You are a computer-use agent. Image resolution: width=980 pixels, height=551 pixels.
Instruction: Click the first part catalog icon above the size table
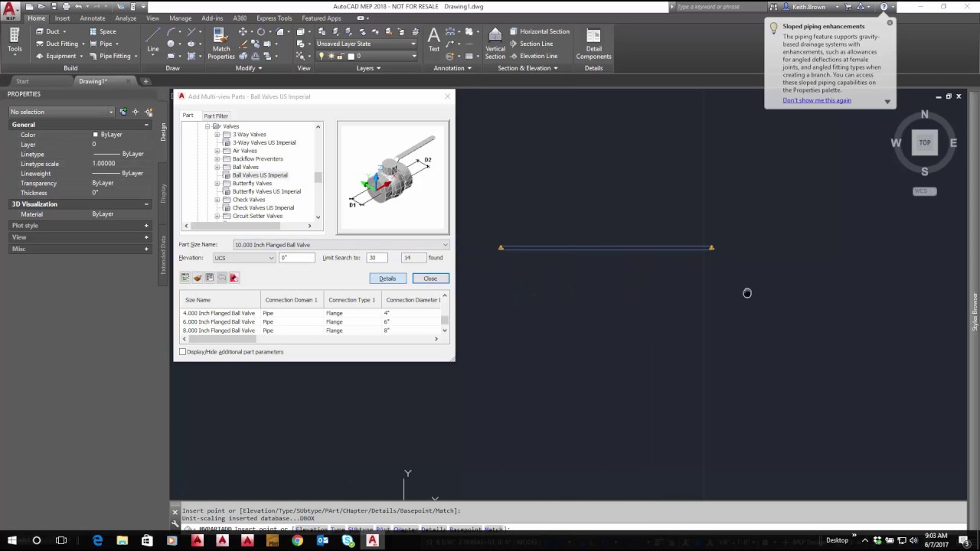pyautogui.click(x=185, y=278)
